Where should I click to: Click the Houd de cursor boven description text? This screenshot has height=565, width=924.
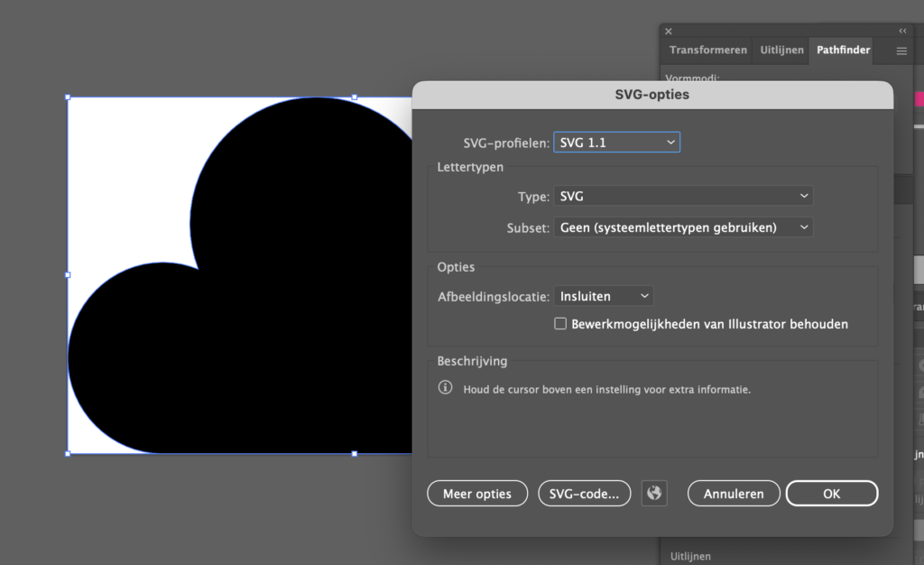tap(607, 389)
